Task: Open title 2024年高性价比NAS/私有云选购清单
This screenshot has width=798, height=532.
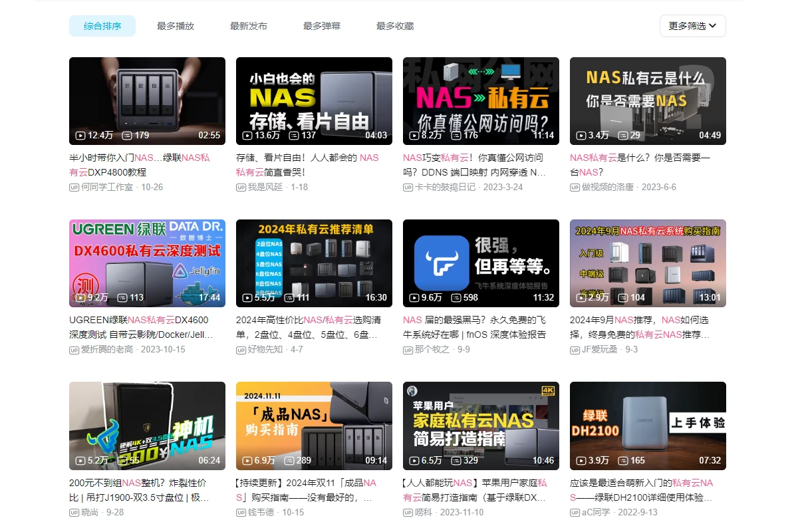Action: pyautogui.click(x=308, y=327)
